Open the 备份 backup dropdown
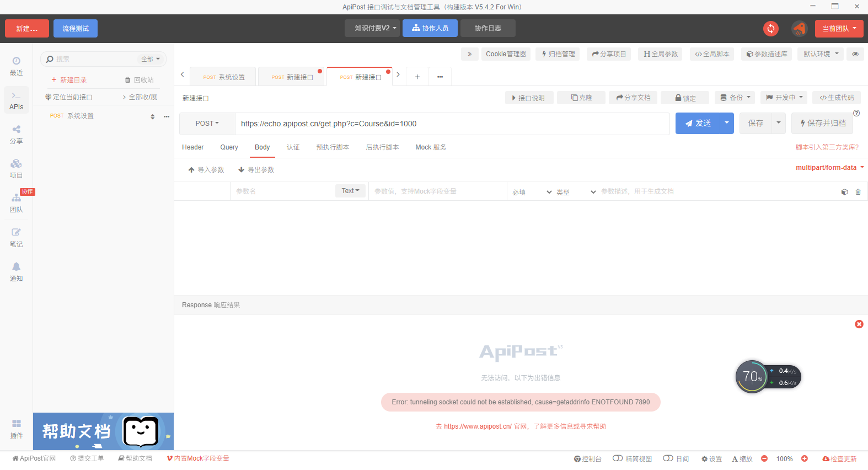 (735, 98)
